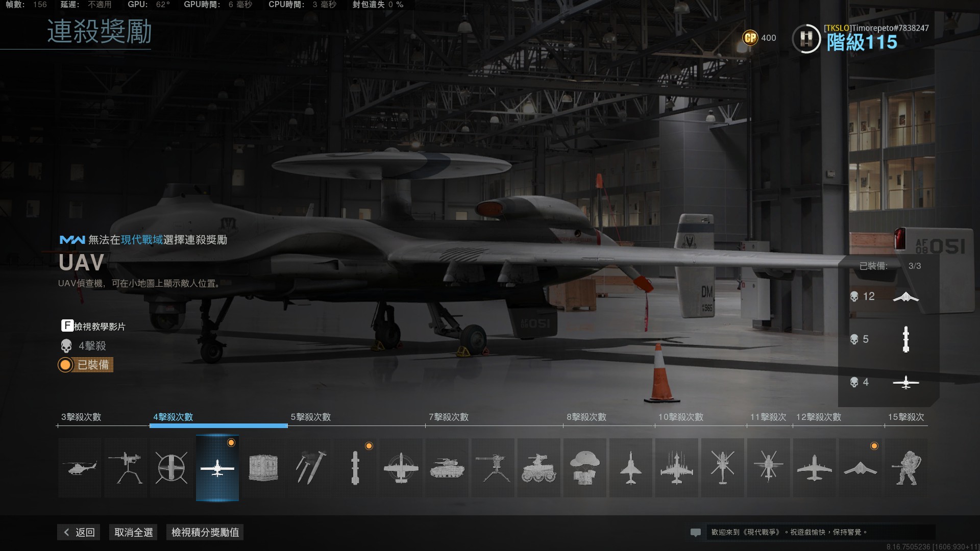Screen dimensions: 980x551
Task: Jump to the 11擊殺次 category
Action: tap(768, 417)
